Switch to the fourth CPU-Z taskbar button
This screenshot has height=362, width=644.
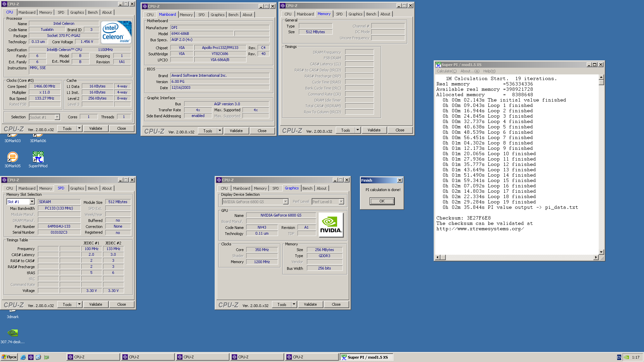coord(257,357)
